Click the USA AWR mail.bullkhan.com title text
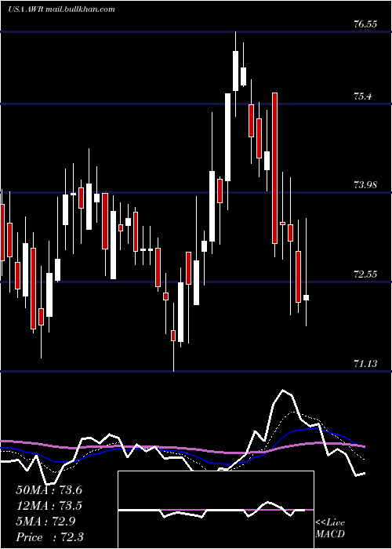 click(x=61, y=9)
